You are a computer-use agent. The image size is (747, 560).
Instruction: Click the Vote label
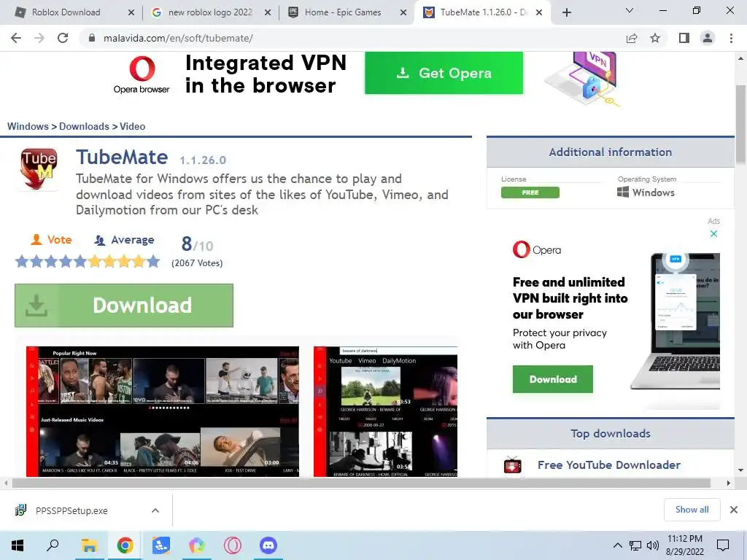click(51, 239)
